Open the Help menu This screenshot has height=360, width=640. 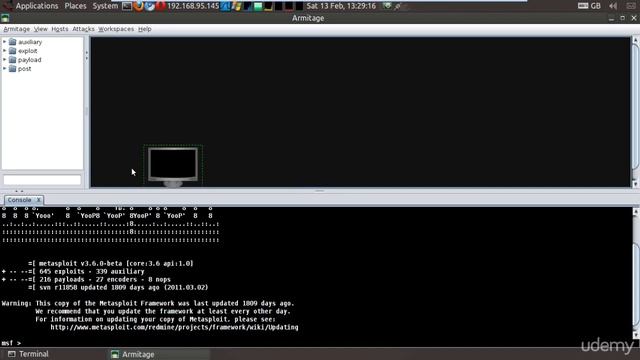click(x=144, y=29)
